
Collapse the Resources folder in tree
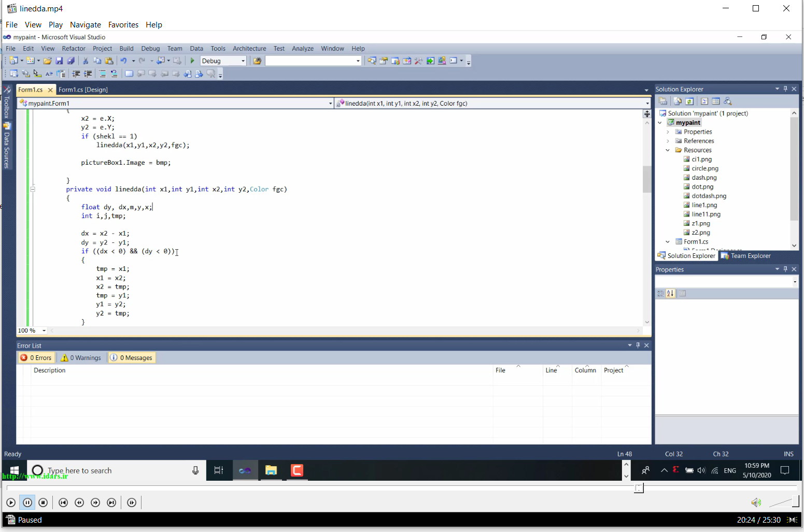[x=668, y=150]
